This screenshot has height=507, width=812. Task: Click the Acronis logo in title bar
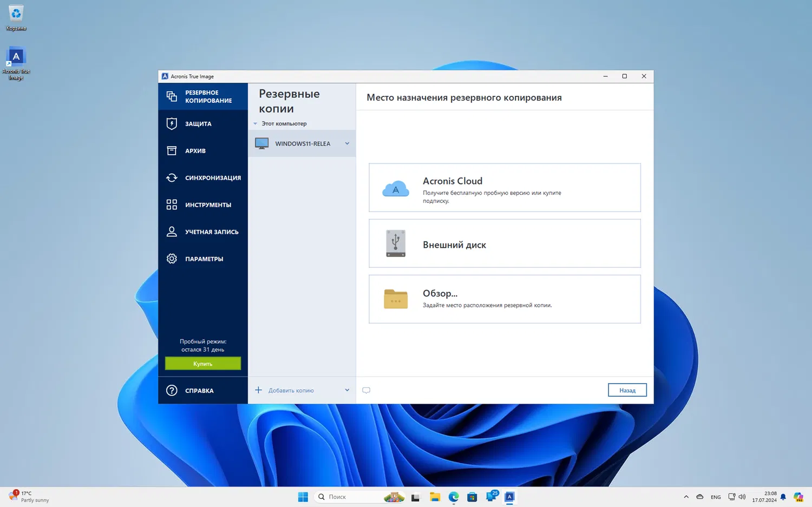pyautogui.click(x=165, y=76)
